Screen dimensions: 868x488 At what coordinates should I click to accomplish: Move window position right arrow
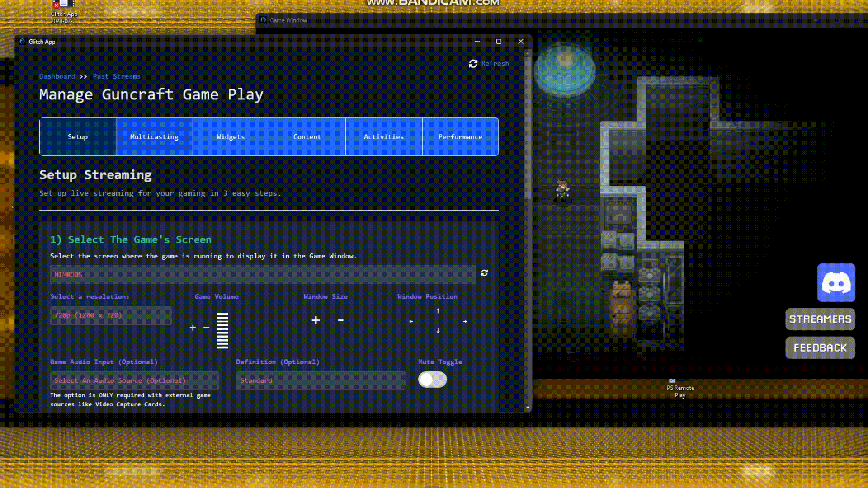(465, 322)
